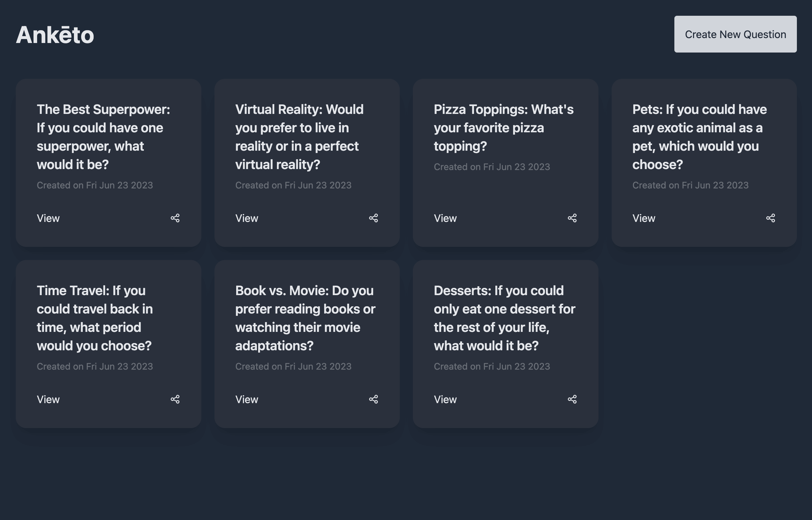
Task: View the Desserts question
Action: click(445, 400)
